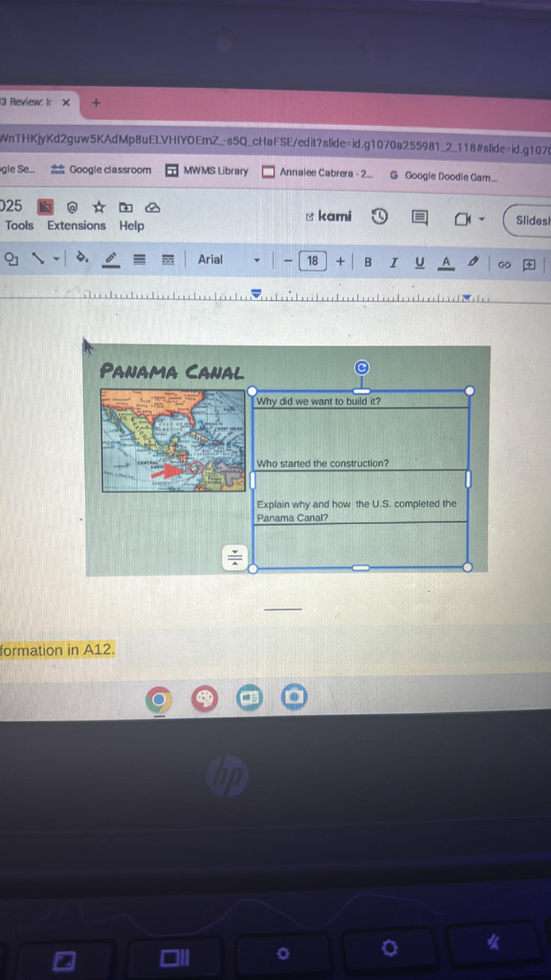Viewport: 551px width, 980px height.
Task: Click the kami button
Action: tap(329, 216)
